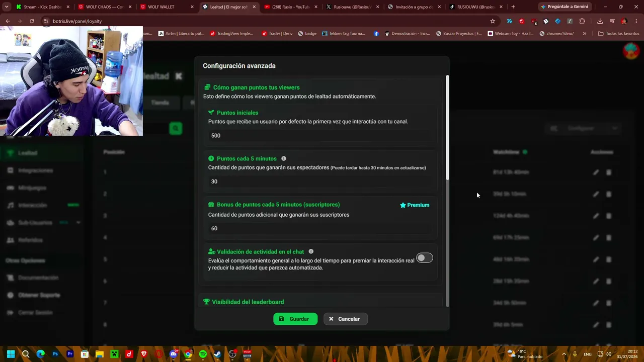The height and width of the screenshot is (362, 644).
Task: Open the Todos los favoritos folder
Action: (x=618, y=34)
